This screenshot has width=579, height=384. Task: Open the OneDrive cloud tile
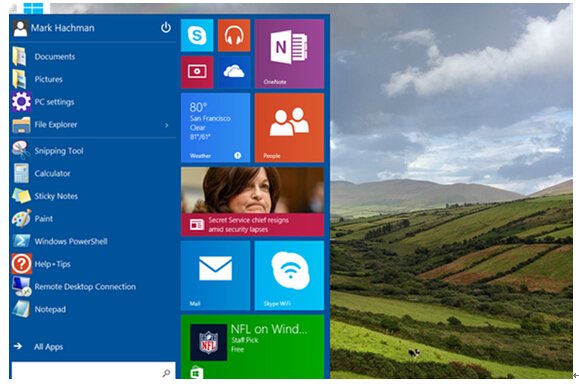pos(234,72)
